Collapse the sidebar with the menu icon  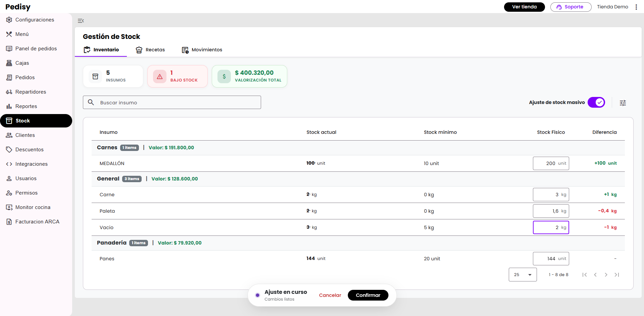point(81,21)
